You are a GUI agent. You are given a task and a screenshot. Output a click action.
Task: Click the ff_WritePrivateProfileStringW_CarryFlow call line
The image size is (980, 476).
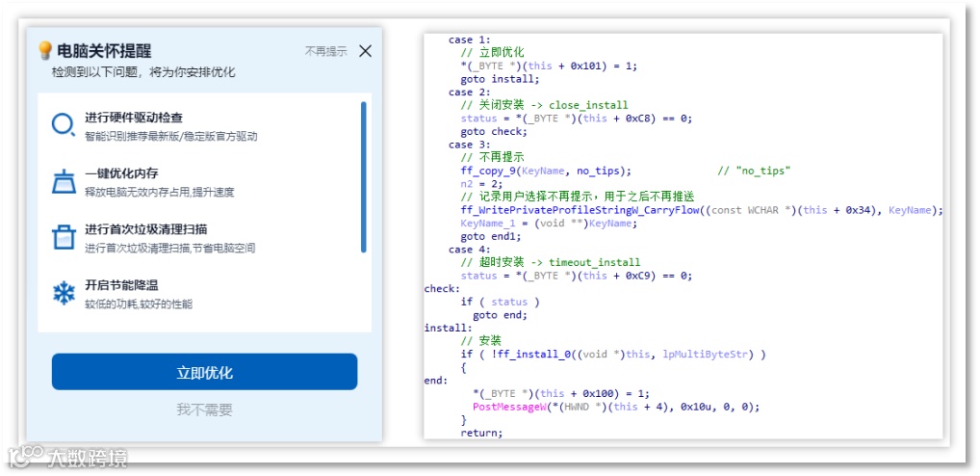coord(702,210)
